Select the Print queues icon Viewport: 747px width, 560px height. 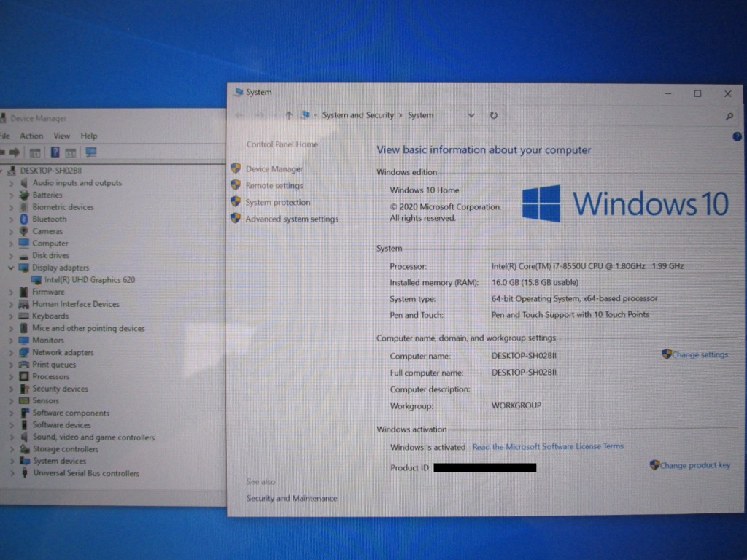click(x=24, y=365)
